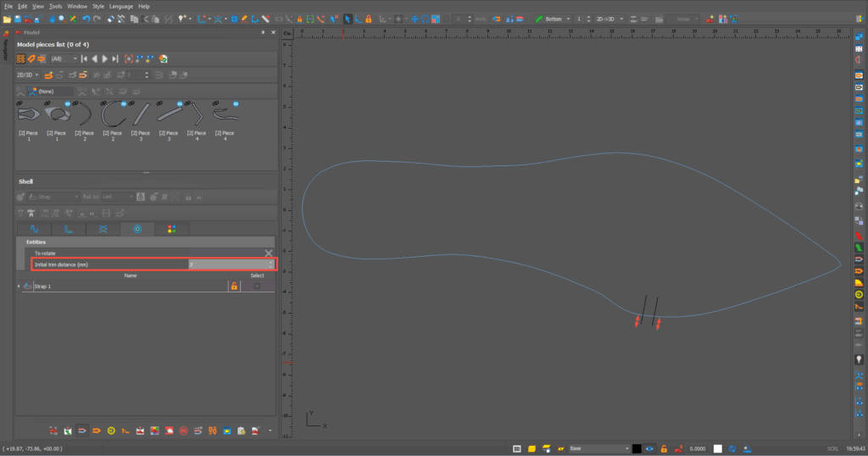Select the L-shaped line tab in Shell panel
868x456 pixels.
point(69,229)
